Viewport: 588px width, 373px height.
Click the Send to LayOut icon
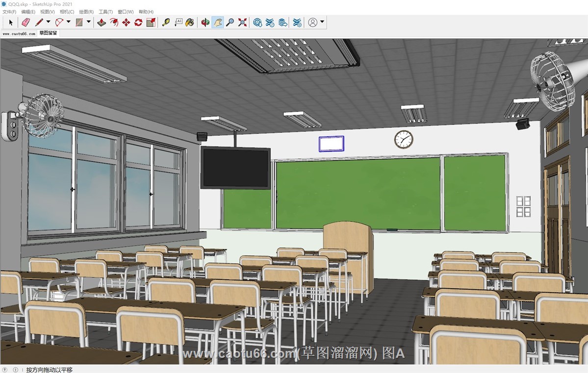(283, 23)
